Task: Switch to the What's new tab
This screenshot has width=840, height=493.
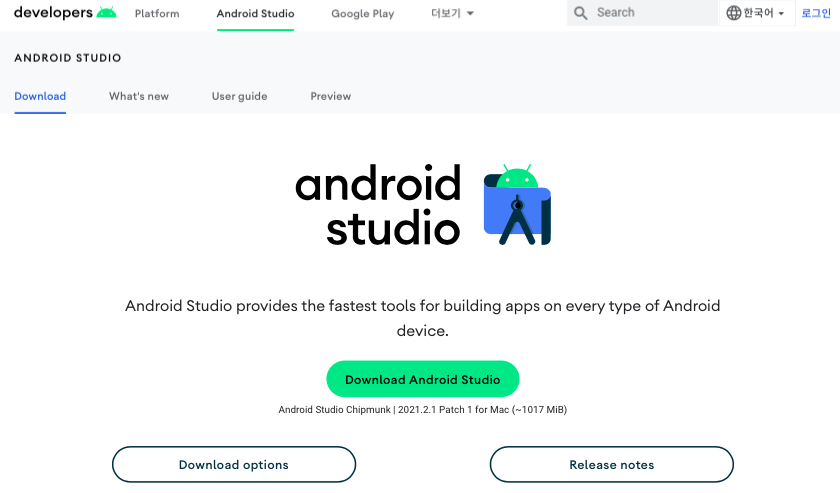Action: pos(139,96)
